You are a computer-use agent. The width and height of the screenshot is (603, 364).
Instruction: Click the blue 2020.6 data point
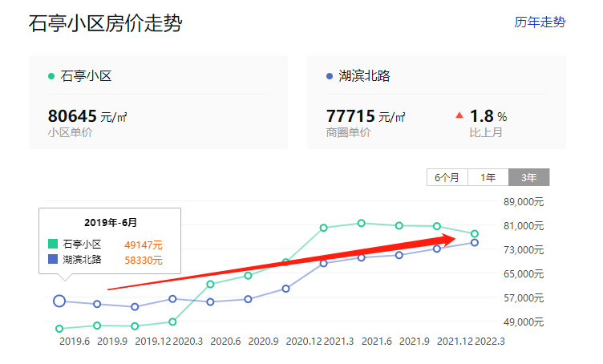210,302
